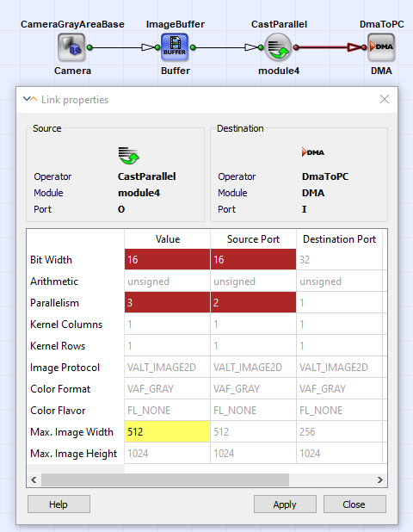Click the left arrow of horizontal scrollbar
The height and width of the screenshot is (532, 413).
pos(34,479)
